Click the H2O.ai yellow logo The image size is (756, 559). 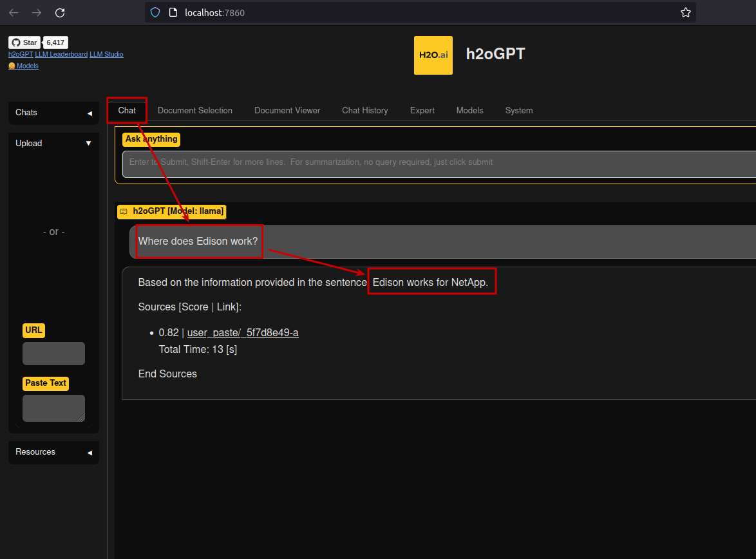click(x=433, y=55)
